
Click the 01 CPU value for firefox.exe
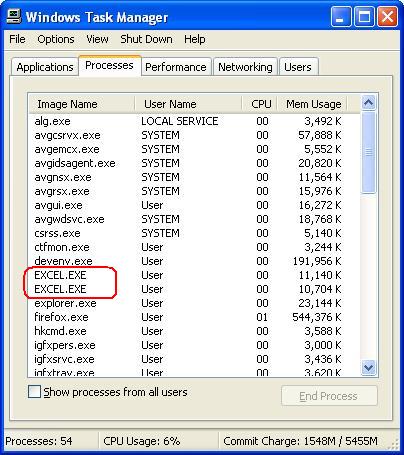tap(262, 317)
